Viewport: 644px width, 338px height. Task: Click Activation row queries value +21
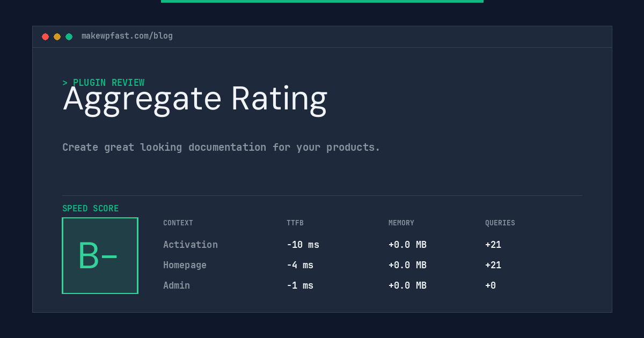pos(493,245)
